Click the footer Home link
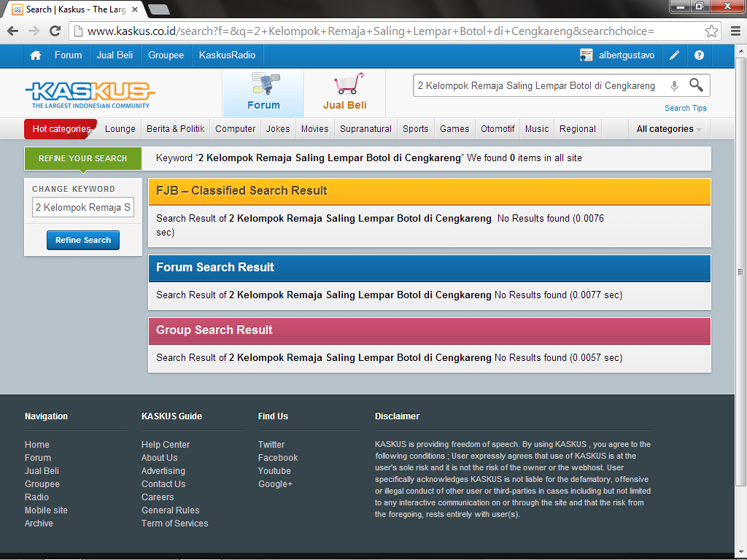Screen dimensions: 747x560 click(37, 444)
